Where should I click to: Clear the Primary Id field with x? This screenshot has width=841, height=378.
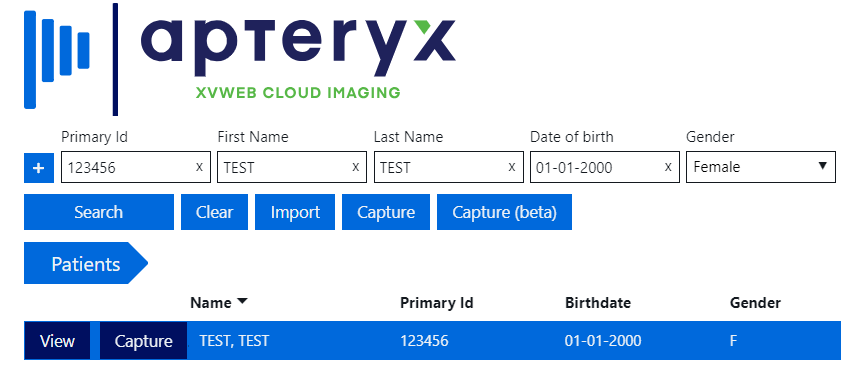tap(200, 167)
